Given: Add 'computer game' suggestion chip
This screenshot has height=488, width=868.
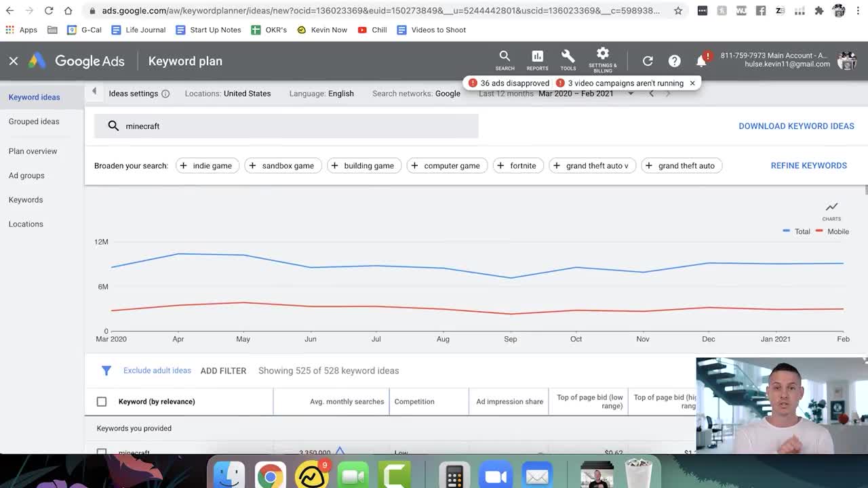Looking at the screenshot, I should tap(447, 165).
